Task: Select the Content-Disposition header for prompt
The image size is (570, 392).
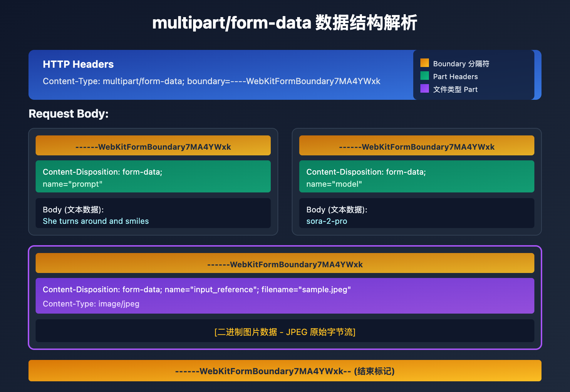Action: click(x=153, y=177)
